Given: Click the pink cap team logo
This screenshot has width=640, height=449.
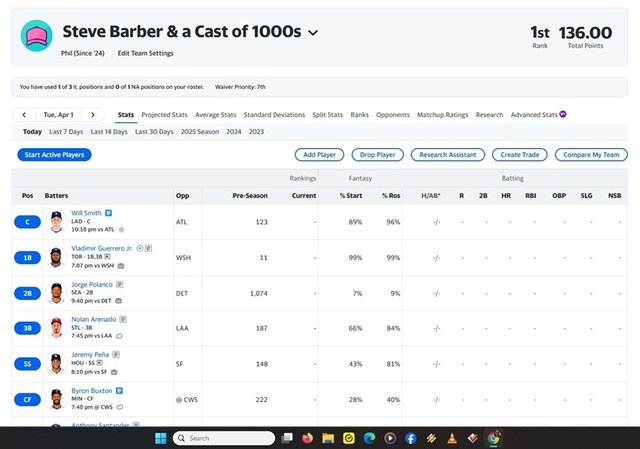Looking at the screenshot, I should [37, 36].
